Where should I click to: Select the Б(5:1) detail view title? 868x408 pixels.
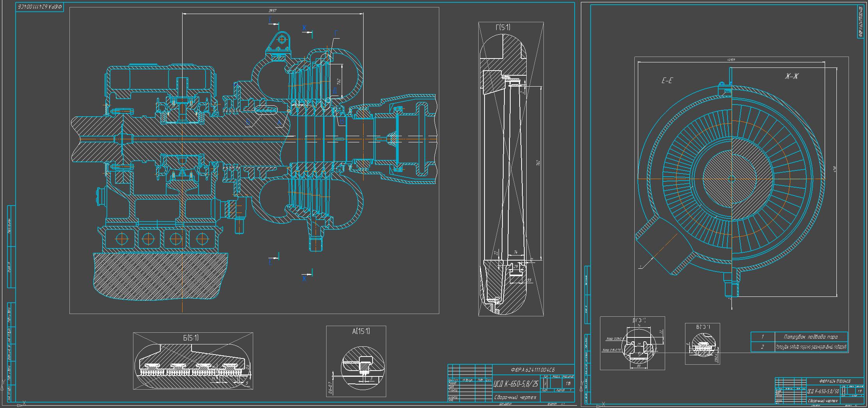pos(193,337)
